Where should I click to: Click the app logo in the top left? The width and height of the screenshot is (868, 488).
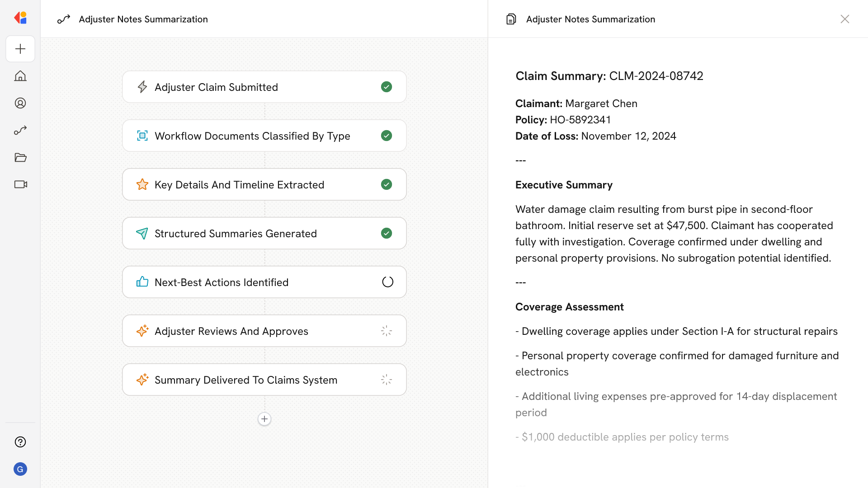click(x=20, y=18)
